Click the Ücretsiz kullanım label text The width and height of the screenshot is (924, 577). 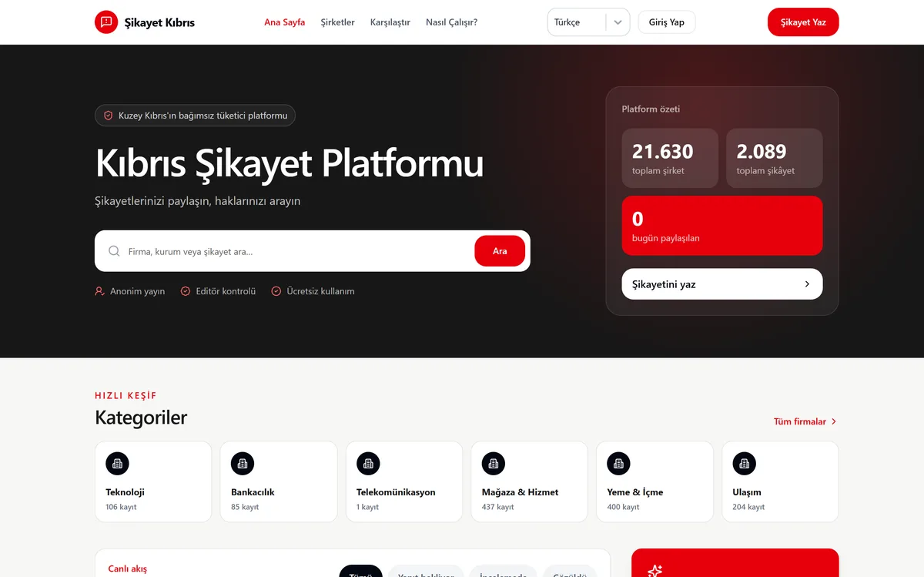pyautogui.click(x=320, y=291)
